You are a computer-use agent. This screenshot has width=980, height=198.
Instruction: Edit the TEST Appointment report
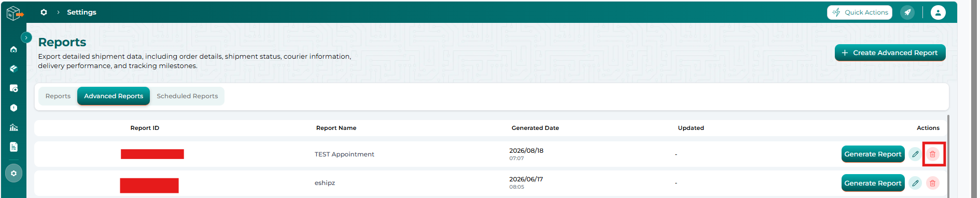915,154
